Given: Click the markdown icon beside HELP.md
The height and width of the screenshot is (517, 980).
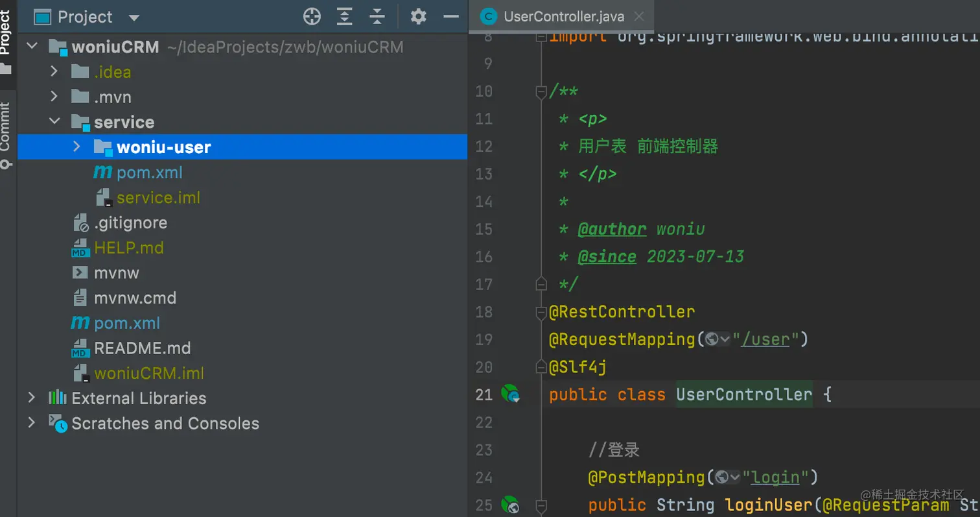Looking at the screenshot, I should point(80,248).
